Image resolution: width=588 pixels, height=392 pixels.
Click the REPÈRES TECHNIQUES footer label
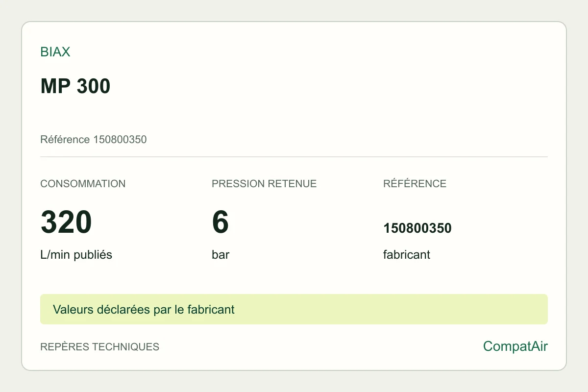pyautogui.click(x=100, y=347)
